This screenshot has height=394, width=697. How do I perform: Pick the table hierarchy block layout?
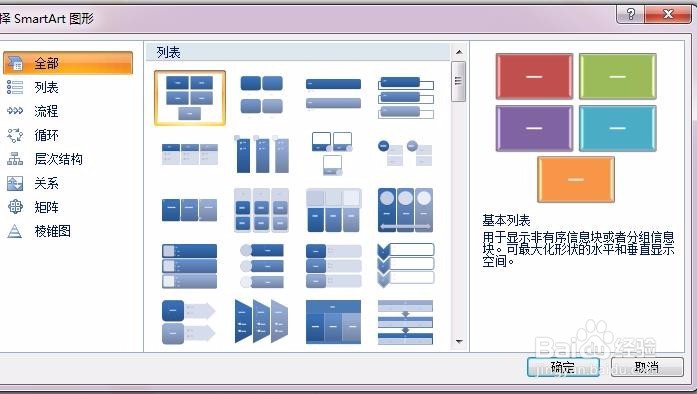[x=333, y=322]
